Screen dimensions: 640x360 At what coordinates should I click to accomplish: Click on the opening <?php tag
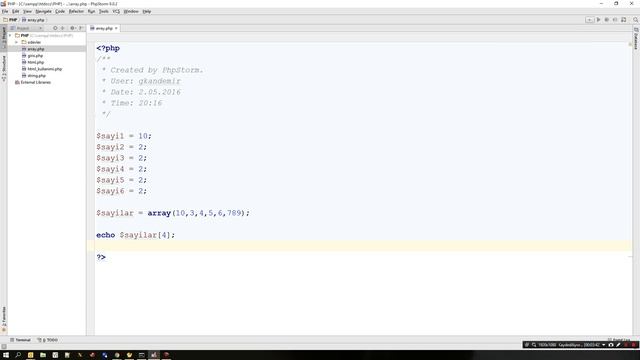point(108,48)
